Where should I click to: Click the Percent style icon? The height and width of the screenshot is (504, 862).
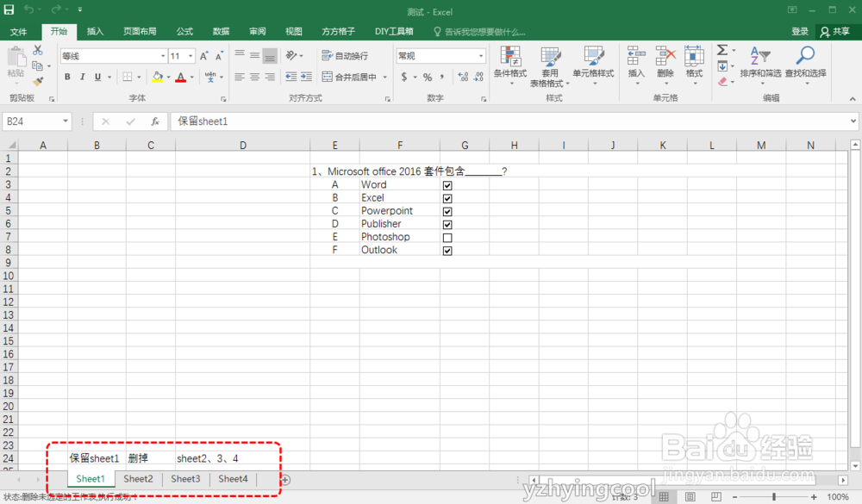point(428,77)
